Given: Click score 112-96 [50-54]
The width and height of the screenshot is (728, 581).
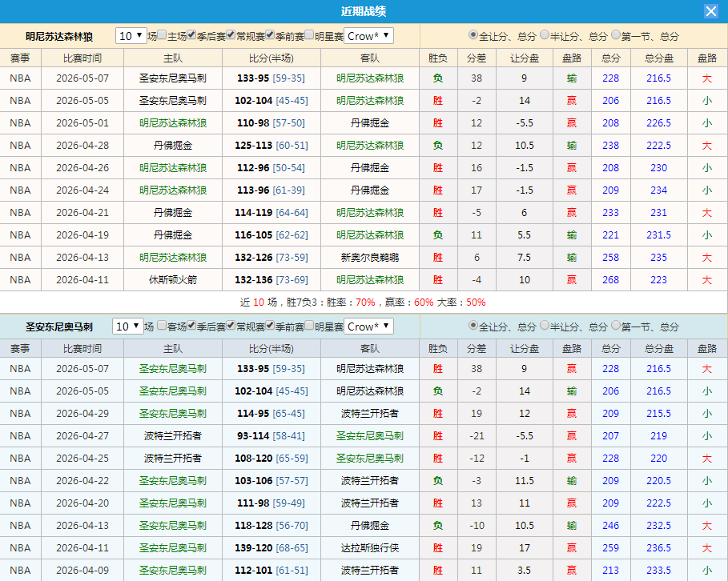Looking at the screenshot, I should 271,167.
